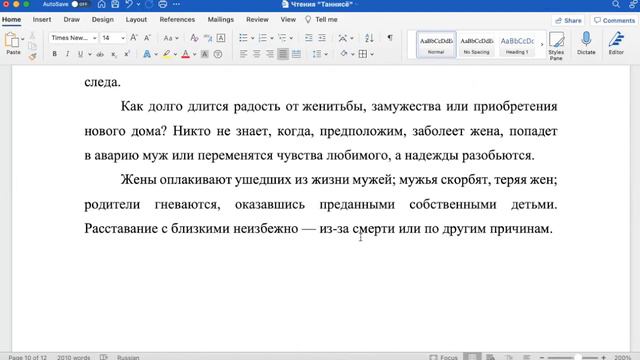Screen dimensions: 640x360
Task: Show paragraph marks pilcrow
Action: [390, 38]
